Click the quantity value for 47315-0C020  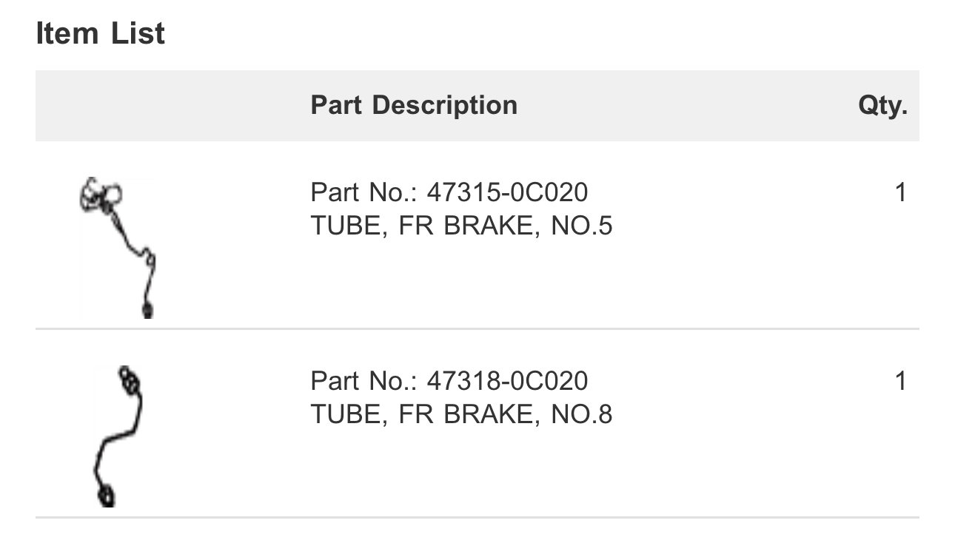(900, 193)
